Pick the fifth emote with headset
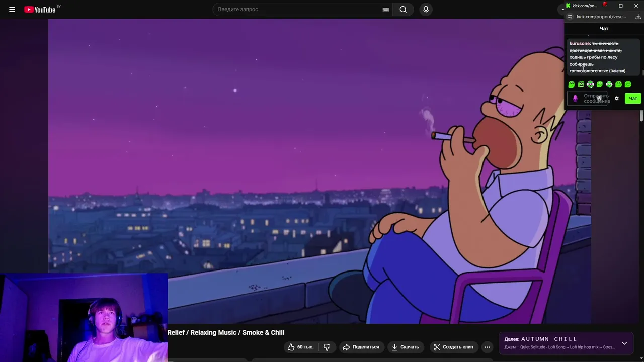644x362 pixels. tap(609, 84)
